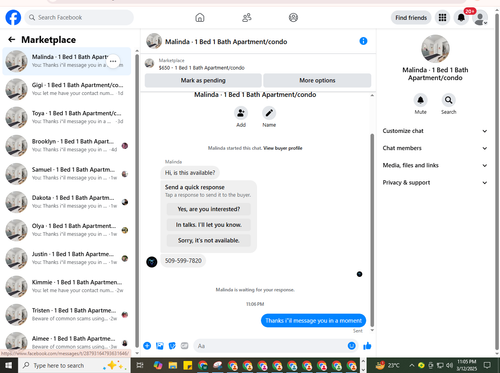Expand the Chat members section

435,148
